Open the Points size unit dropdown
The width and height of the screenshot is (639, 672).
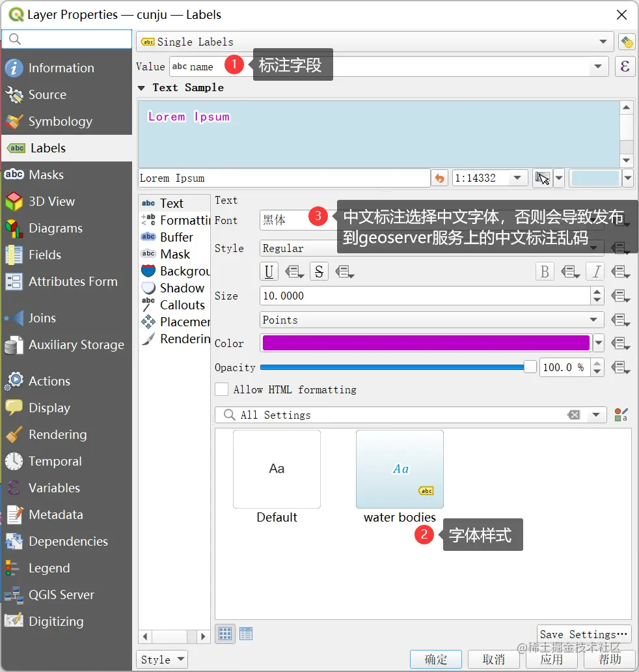431,320
